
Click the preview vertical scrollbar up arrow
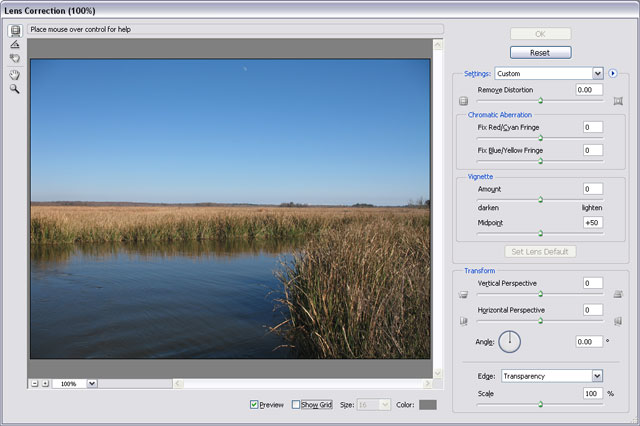[x=438, y=44]
